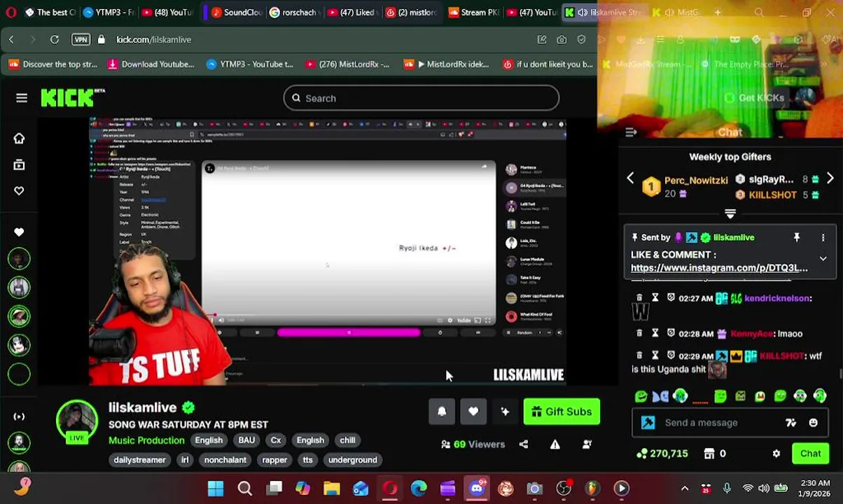Open the pinned Instagram link
Screen dimensions: 843x504
[x=719, y=268]
